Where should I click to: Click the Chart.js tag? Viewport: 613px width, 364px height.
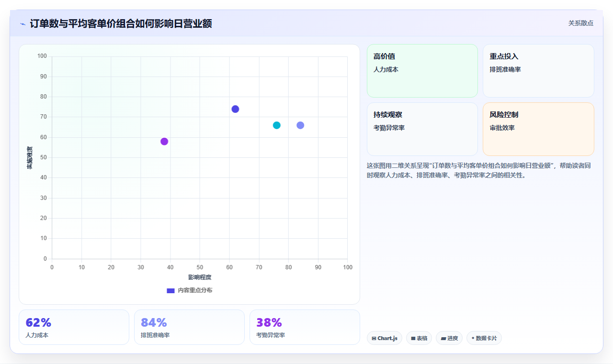tap(385, 338)
